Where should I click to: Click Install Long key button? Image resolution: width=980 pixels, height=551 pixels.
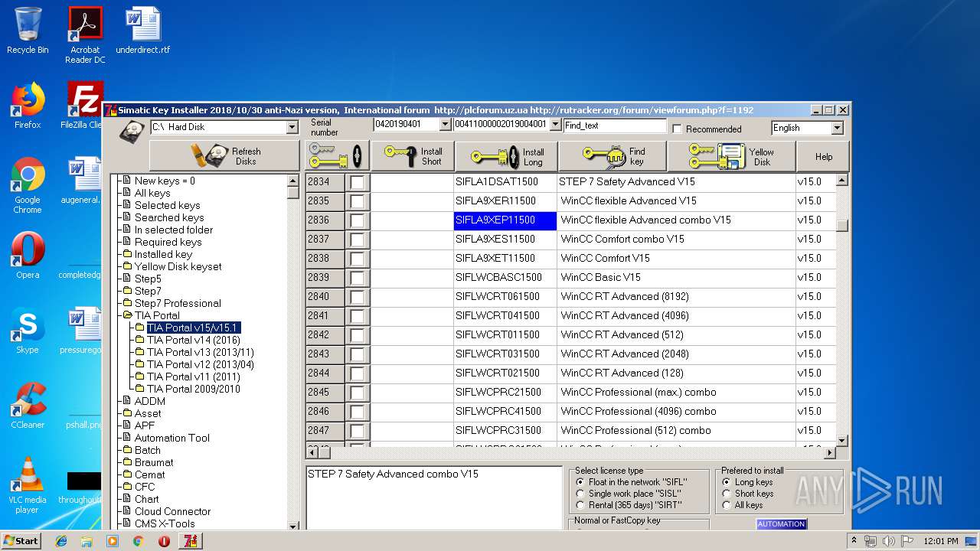[x=506, y=156]
